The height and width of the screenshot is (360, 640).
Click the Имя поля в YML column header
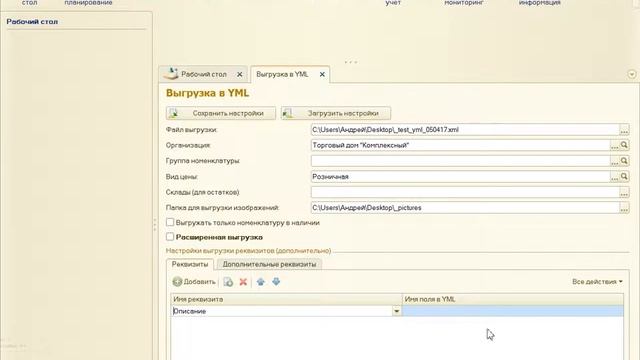pyautogui.click(x=513, y=299)
